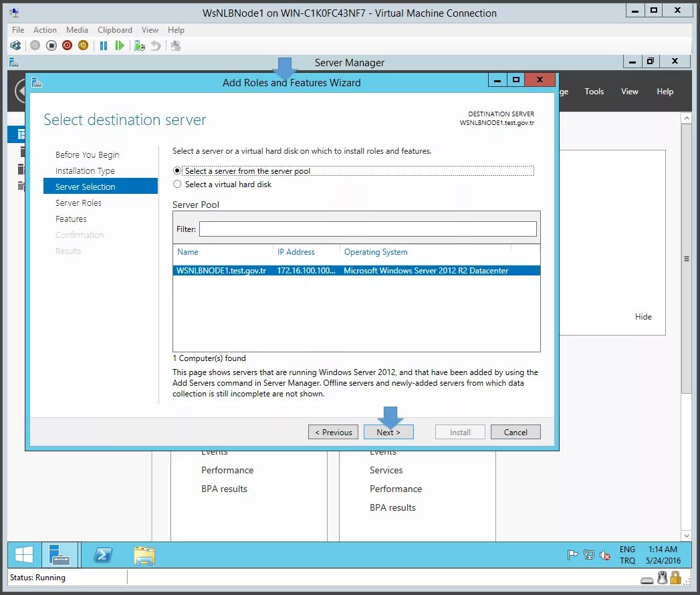700x595 pixels.
Task: Click the network tray icon
Action: [589, 555]
